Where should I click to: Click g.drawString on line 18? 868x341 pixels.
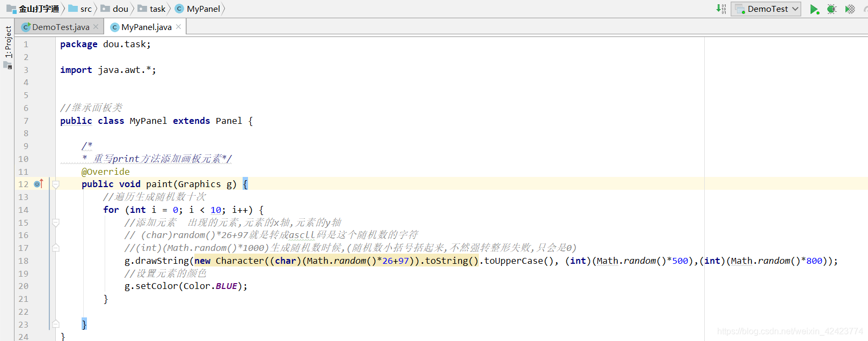[x=157, y=261]
